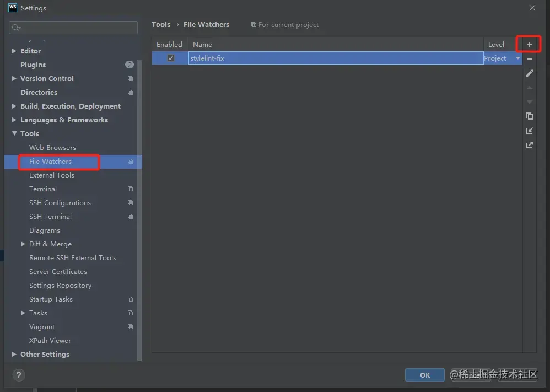Import watchers with the import icon
The image size is (550, 392).
pos(530,131)
